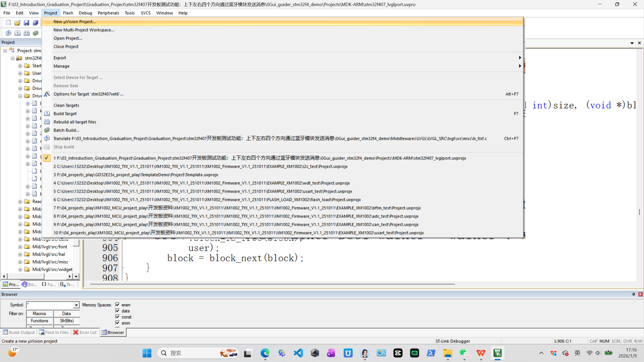Open WeChat from the taskbar
The height and width of the screenshot is (362, 644).
(464, 353)
